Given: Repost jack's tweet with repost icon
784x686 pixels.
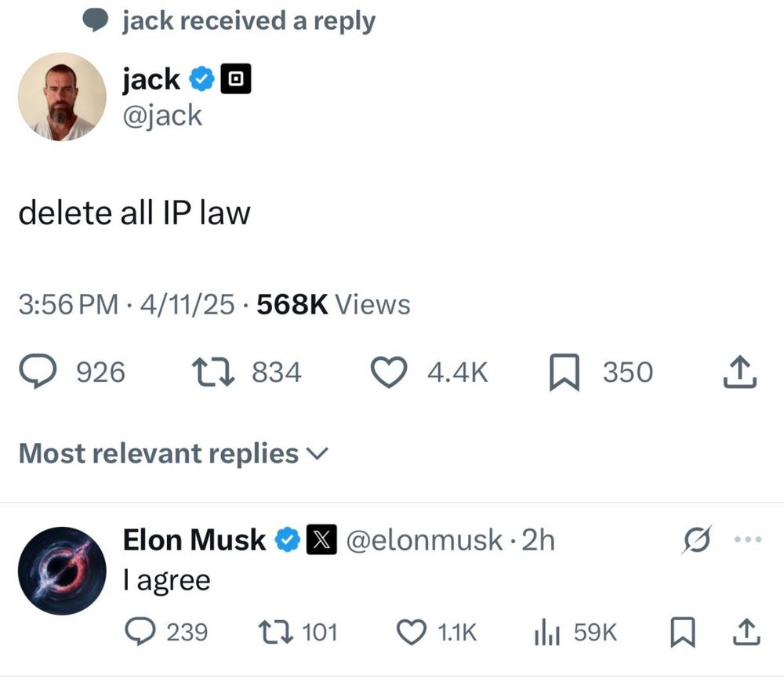Looking at the screenshot, I should coord(213,372).
